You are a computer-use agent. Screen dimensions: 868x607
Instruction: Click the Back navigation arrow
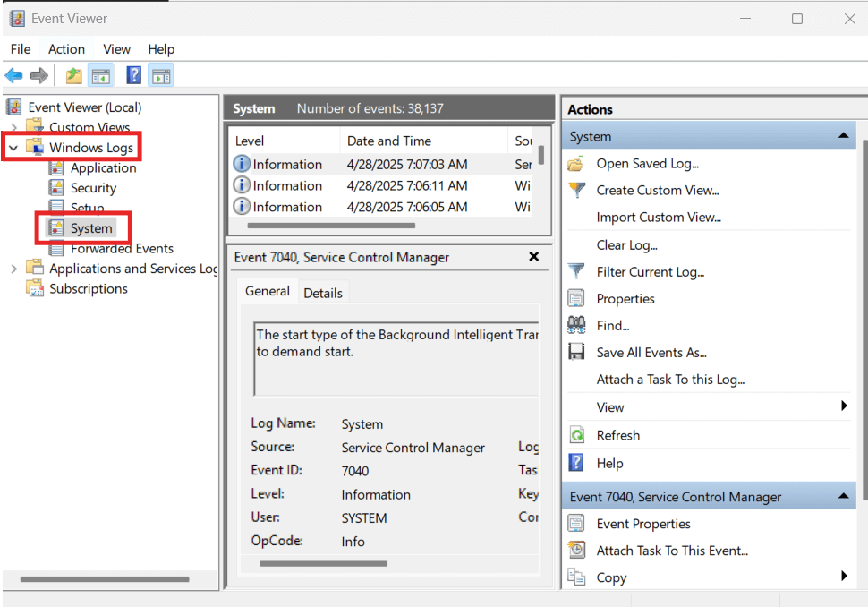click(13, 75)
